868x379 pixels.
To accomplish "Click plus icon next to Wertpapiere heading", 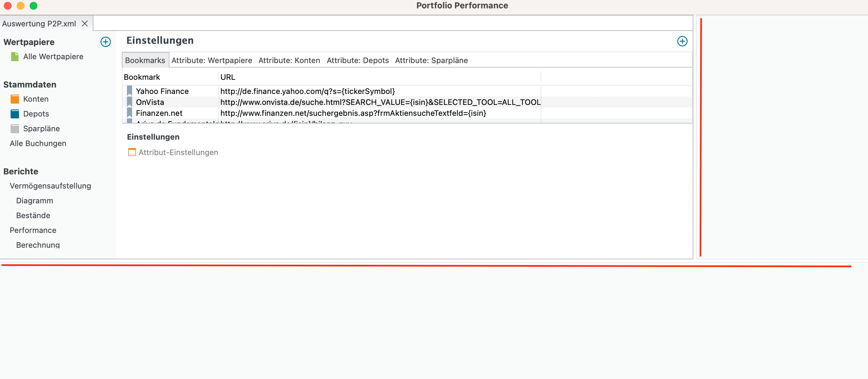I will [105, 42].
